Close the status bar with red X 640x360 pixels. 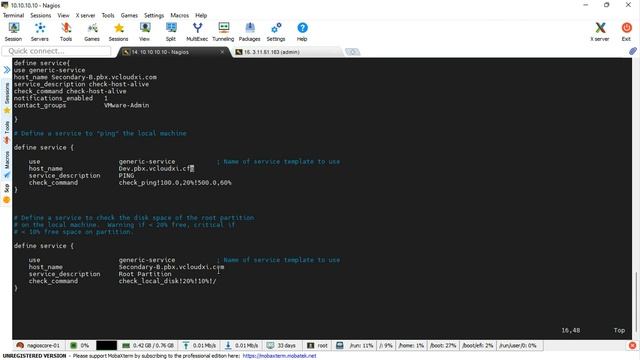633,346
